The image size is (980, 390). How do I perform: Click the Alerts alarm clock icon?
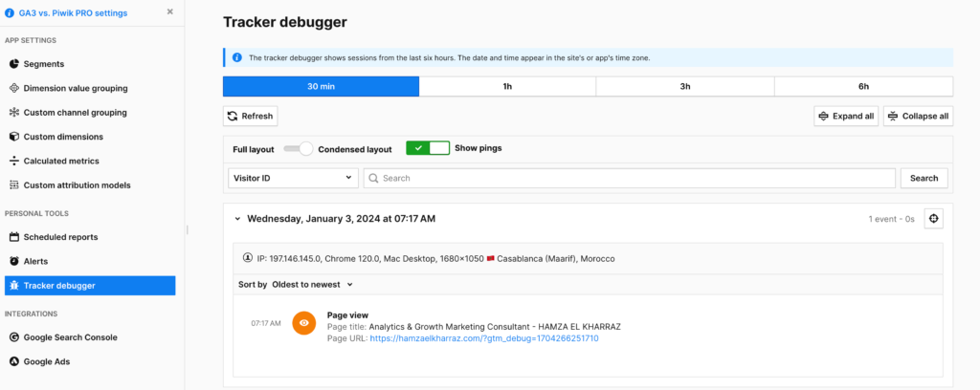coord(14,261)
